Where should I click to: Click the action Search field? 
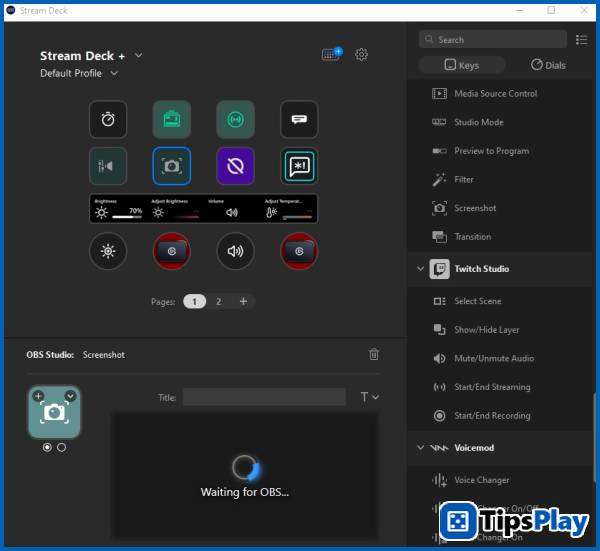coord(493,39)
